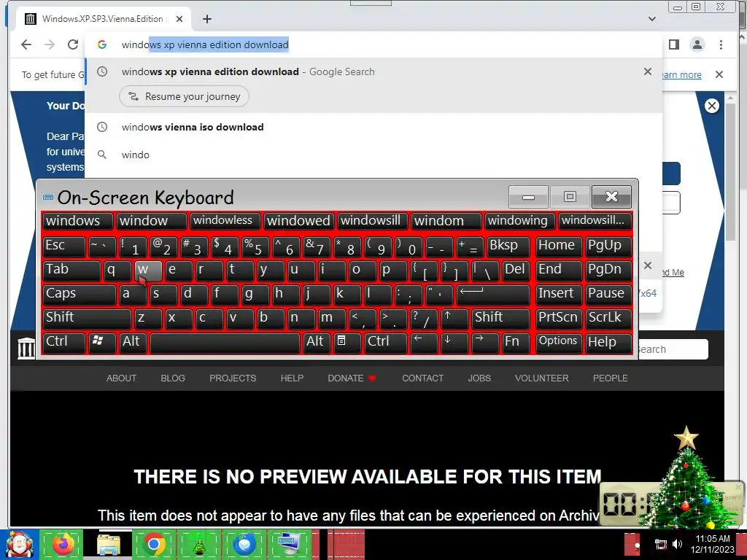The image size is (747, 560).
Task: Toggle the left Alt key on keyboard
Action: [x=133, y=343]
